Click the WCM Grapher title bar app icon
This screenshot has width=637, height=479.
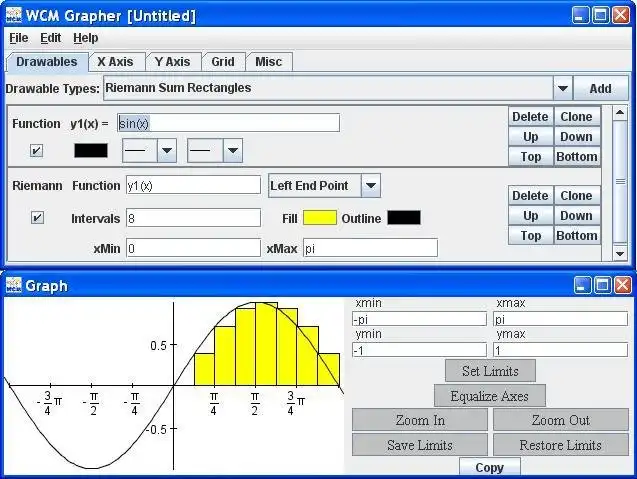[14, 15]
